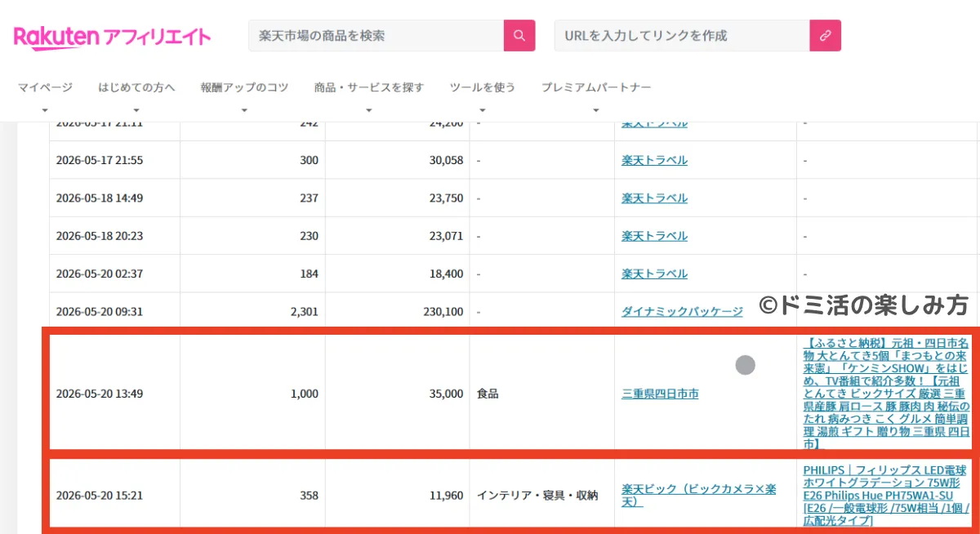Click the pink link-creation chain icon

click(x=825, y=36)
